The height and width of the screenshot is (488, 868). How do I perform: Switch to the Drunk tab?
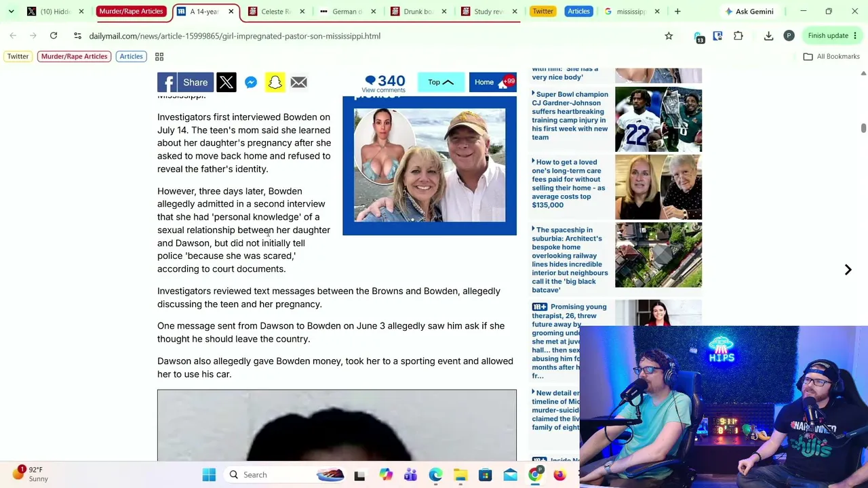coord(418,12)
